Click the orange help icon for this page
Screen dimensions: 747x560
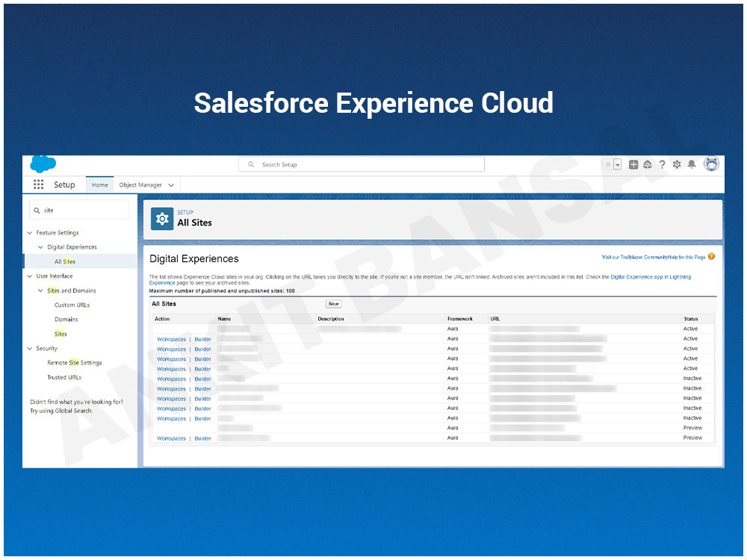coord(711,256)
